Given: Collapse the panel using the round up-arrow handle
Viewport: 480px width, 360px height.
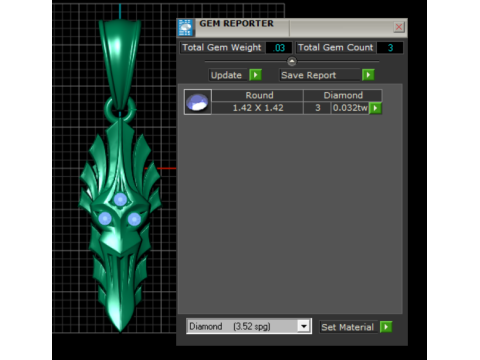Looking at the screenshot, I should (x=292, y=62).
